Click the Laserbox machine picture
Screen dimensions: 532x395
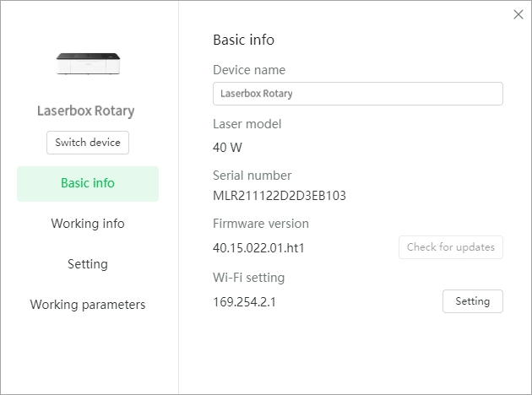88,64
